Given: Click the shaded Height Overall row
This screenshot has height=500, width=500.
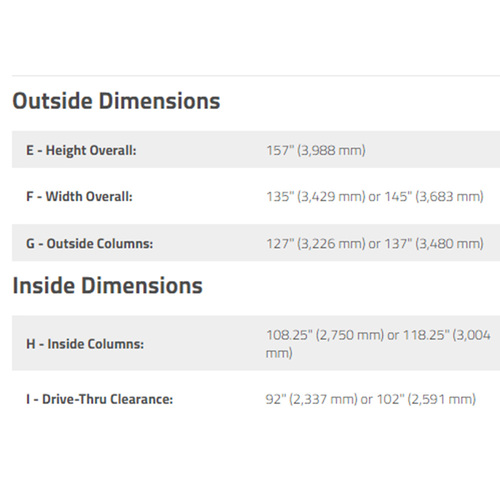Looking at the screenshot, I should tap(256, 149).
